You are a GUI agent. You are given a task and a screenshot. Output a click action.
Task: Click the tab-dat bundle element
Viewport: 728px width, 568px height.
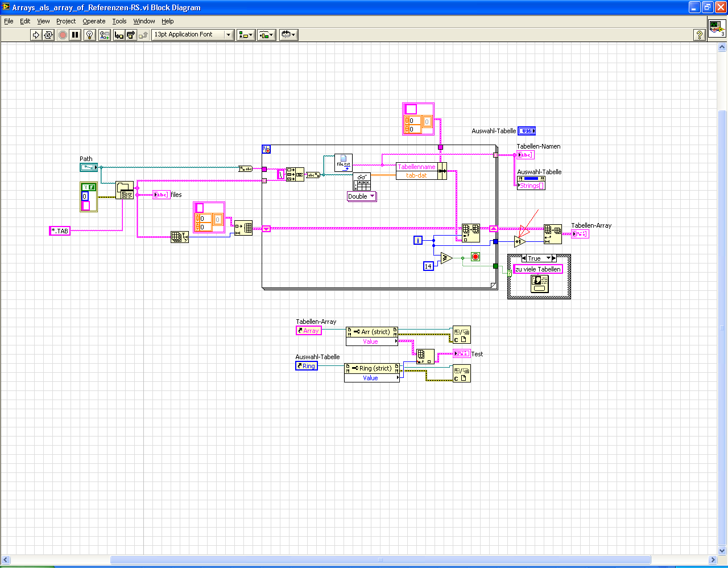pyautogui.click(x=416, y=175)
